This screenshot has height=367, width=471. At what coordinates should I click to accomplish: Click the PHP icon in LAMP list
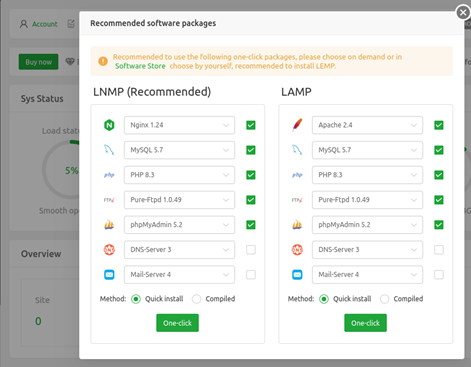[x=297, y=175]
